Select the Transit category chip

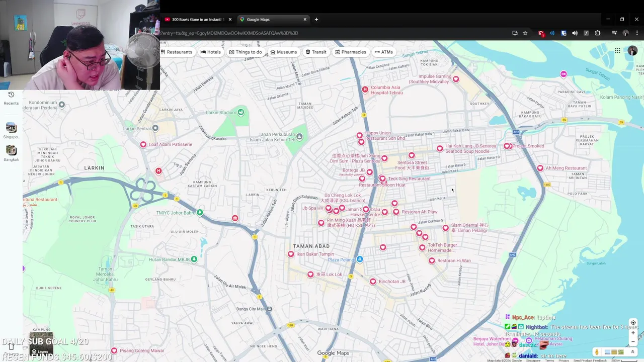tap(316, 52)
